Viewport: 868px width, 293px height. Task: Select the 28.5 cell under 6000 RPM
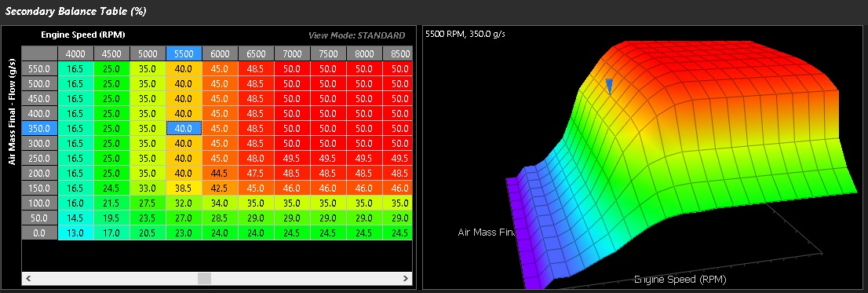pos(221,218)
